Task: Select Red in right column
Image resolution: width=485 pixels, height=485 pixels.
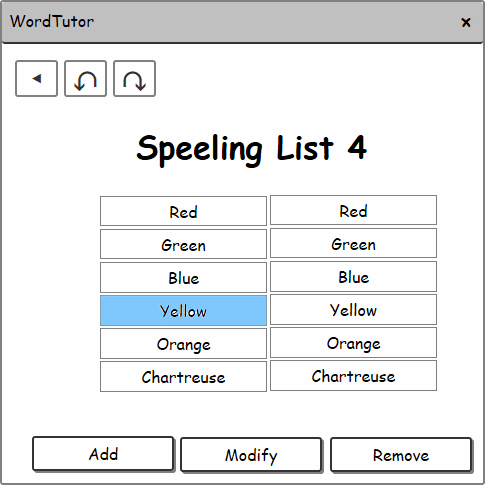Action: coord(353,210)
